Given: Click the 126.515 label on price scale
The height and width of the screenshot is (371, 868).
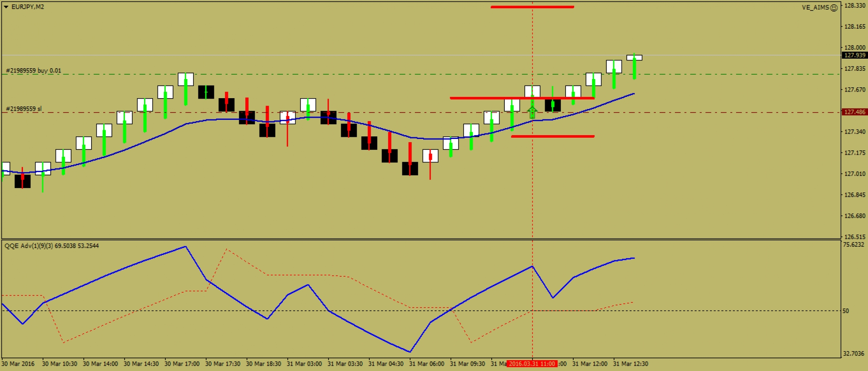Looking at the screenshot, I should tap(854, 237).
